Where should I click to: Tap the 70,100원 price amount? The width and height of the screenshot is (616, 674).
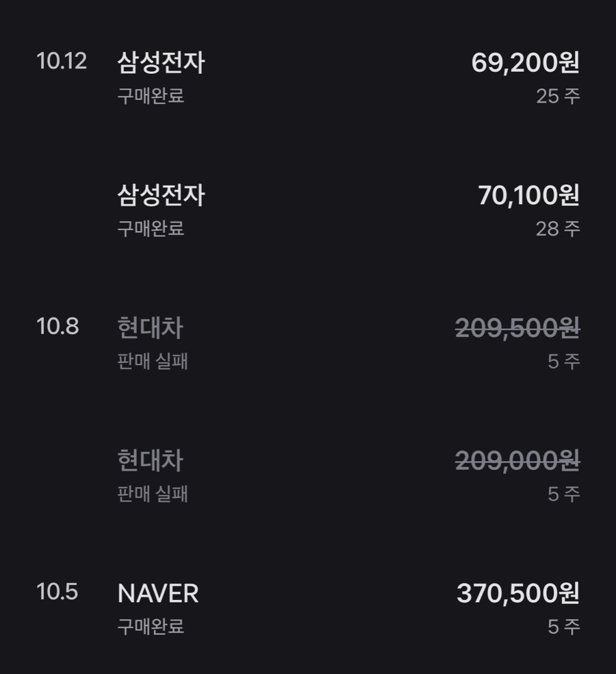pos(529,196)
